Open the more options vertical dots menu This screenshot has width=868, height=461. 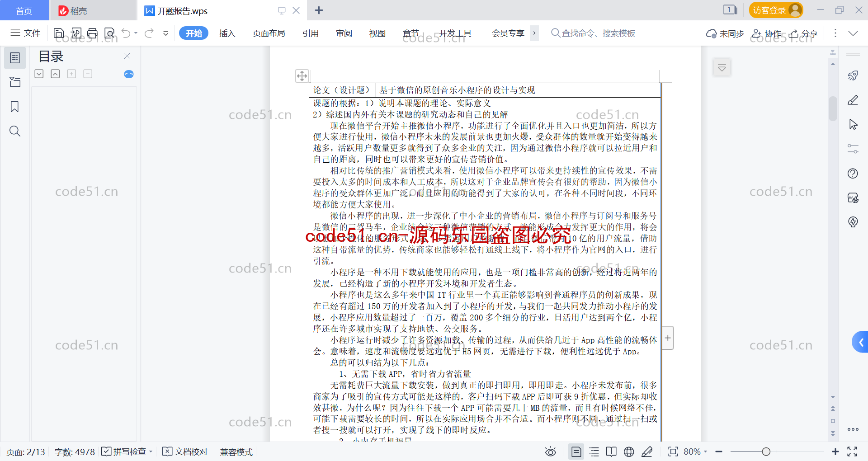(x=835, y=33)
